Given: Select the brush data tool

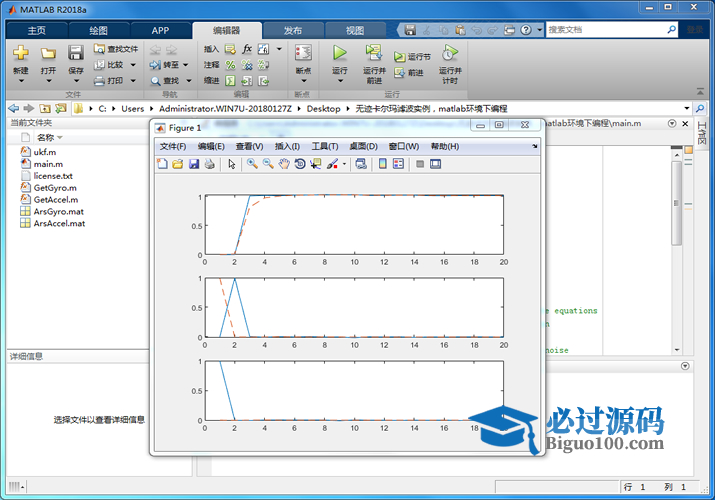Looking at the screenshot, I should pyautogui.click(x=332, y=164).
